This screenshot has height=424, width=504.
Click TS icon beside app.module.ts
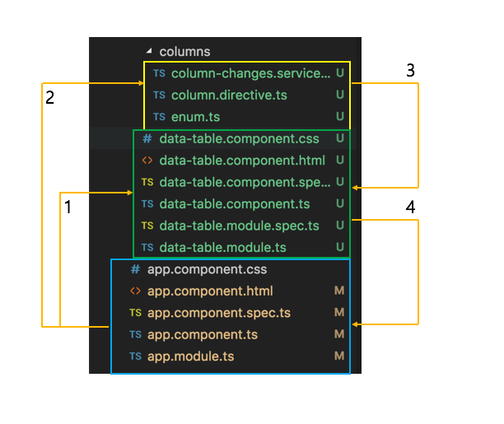[x=135, y=356]
